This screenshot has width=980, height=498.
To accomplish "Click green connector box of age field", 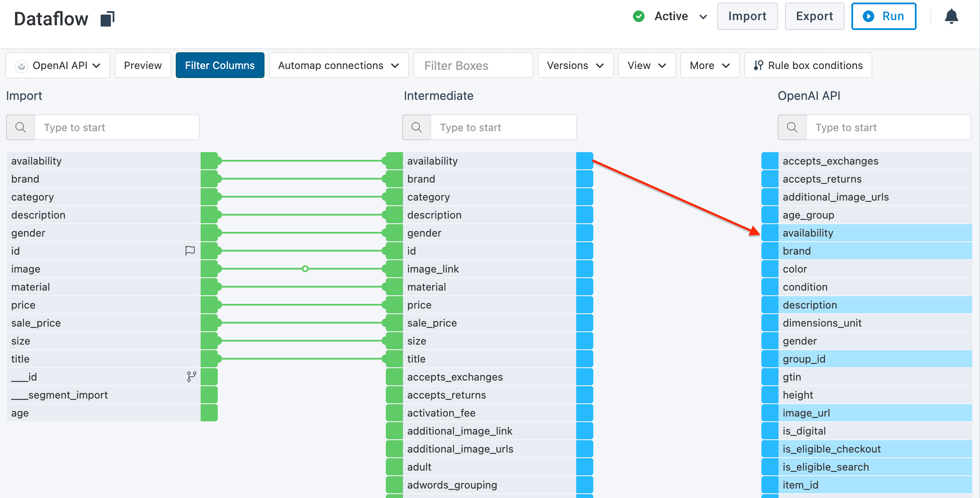I will click(209, 413).
